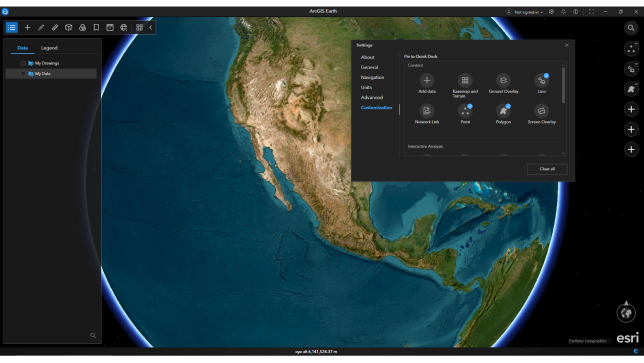Switch to the Legend tab
Image resolution: width=644 pixels, height=363 pixels.
tap(49, 48)
